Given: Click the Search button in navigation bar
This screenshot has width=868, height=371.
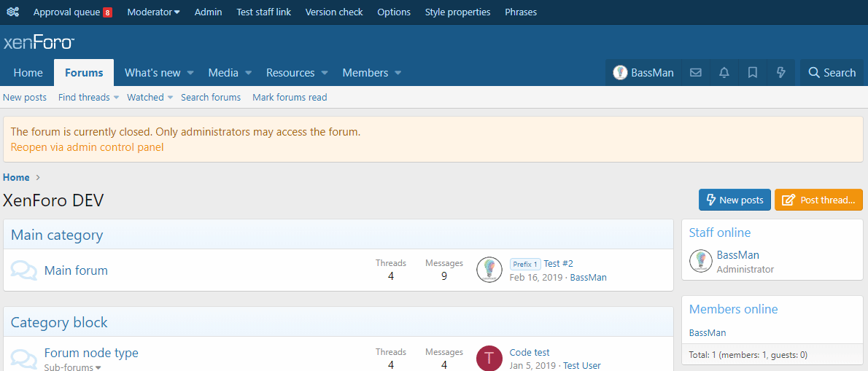Looking at the screenshot, I should pos(832,73).
